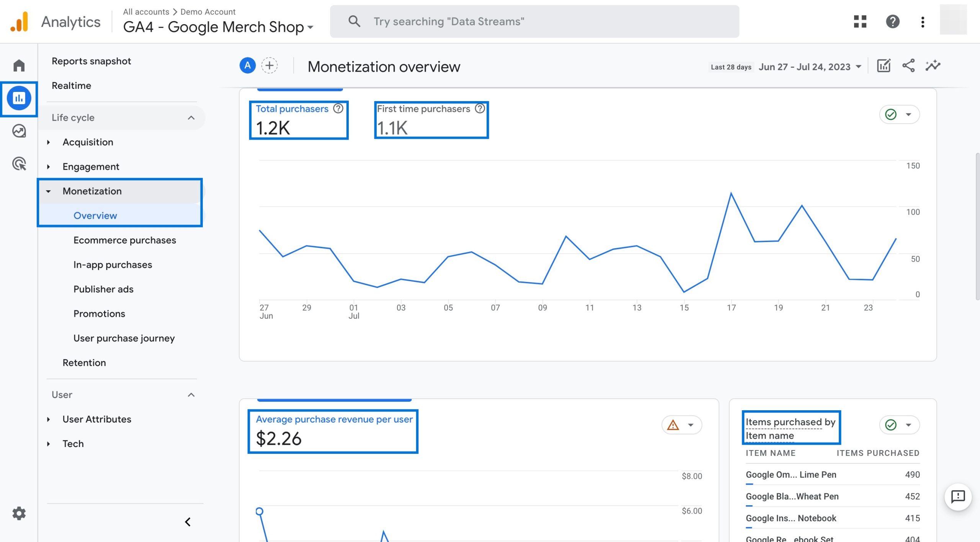Open In-app purchases report
This screenshot has width=980, height=542.
pyautogui.click(x=113, y=265)
